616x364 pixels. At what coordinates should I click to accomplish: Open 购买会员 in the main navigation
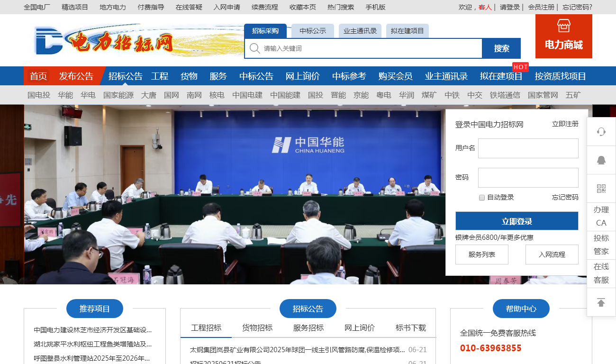(396, 76)
